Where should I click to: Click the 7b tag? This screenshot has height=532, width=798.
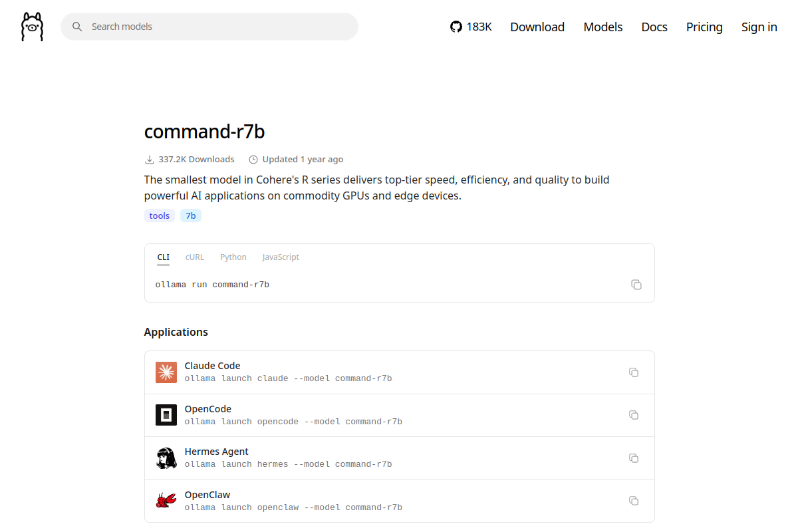pos(191,215)
